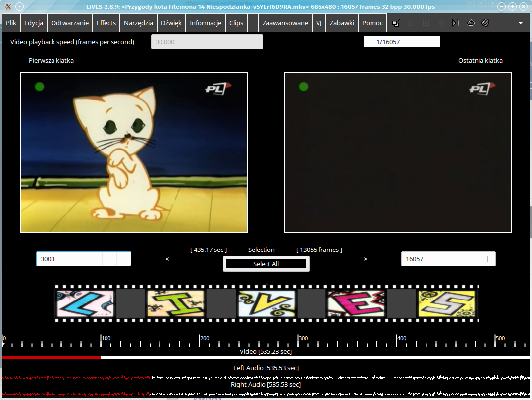Open the Narzędzia menu

138,23
